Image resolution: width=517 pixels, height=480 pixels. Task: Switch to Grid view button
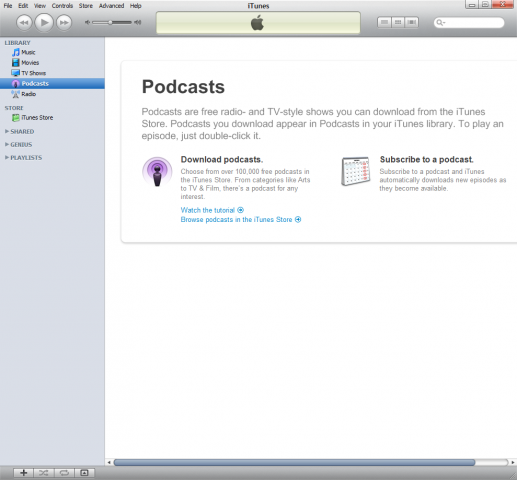(398, 22)
